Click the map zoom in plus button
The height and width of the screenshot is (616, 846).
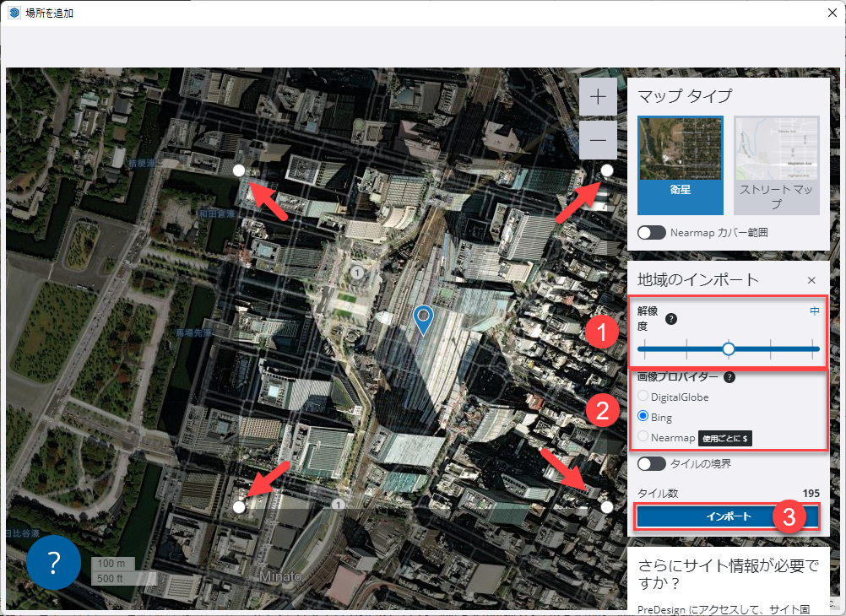(x=598, y=97)
